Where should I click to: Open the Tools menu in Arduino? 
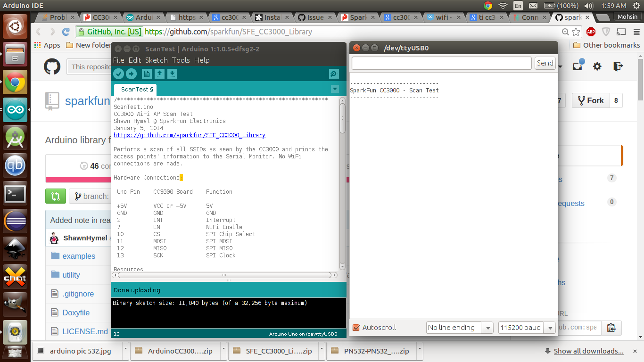181,60
